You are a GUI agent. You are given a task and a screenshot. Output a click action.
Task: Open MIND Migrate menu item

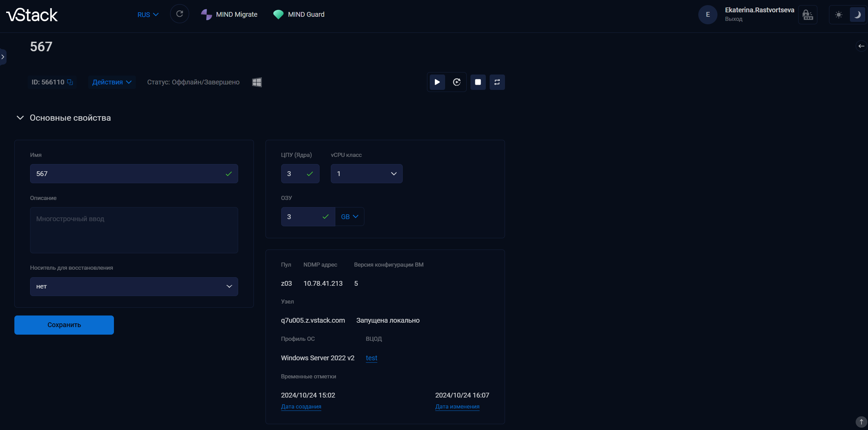click(229, 14)
